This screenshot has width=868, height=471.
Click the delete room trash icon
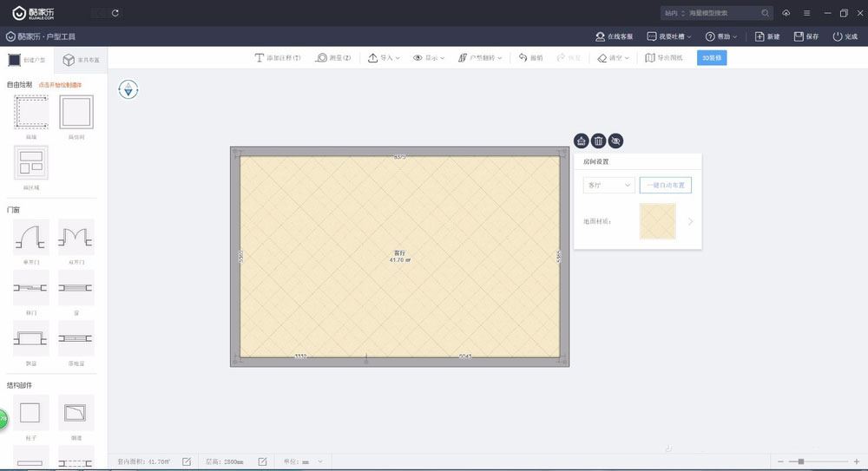598,141
